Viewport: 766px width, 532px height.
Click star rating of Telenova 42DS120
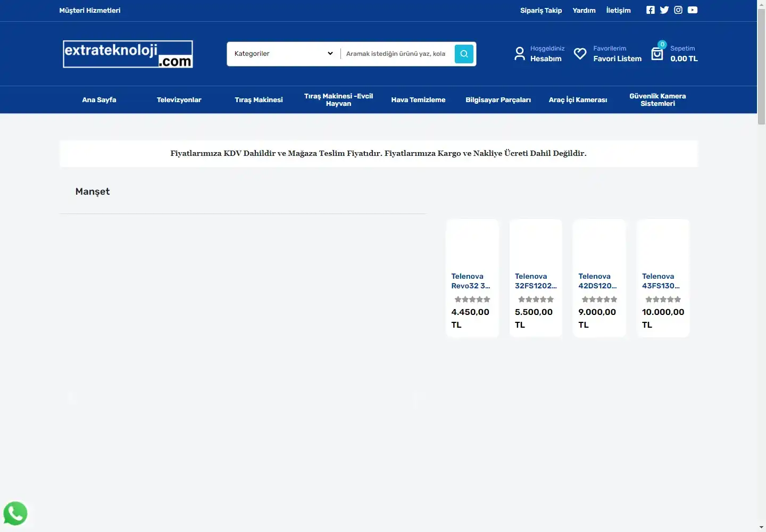coord(600,300)
